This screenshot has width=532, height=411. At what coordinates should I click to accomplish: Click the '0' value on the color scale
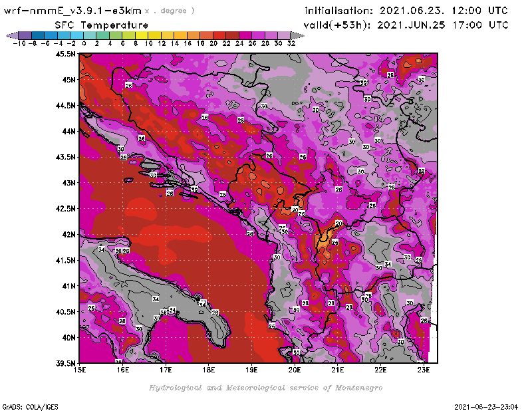(84, 44)
